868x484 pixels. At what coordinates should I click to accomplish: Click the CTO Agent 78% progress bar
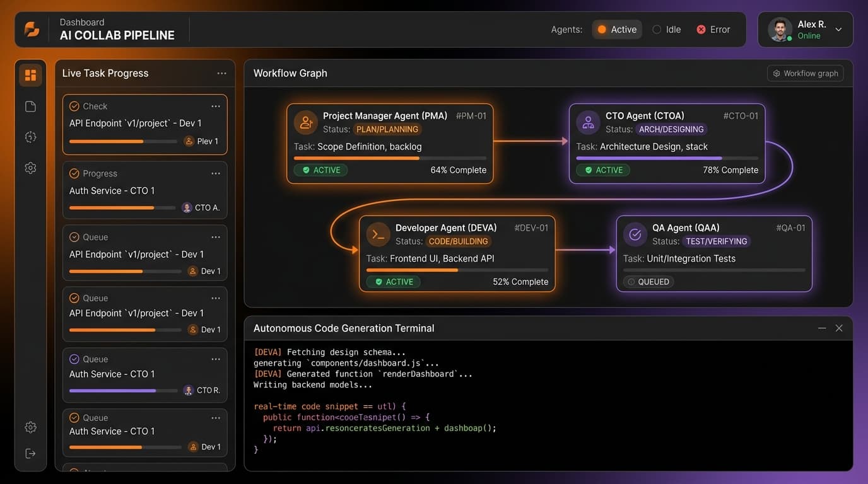(x=667, y=158)
